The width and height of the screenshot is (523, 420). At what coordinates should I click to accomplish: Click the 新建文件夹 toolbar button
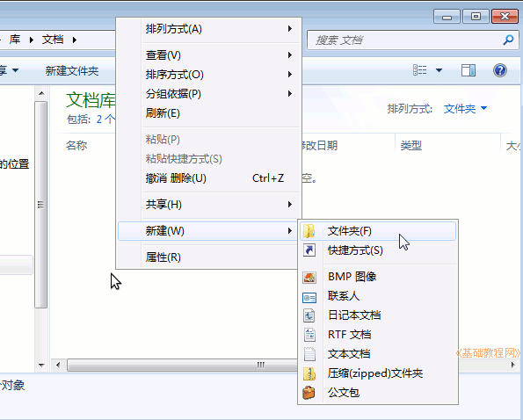(x=72, y=70)
